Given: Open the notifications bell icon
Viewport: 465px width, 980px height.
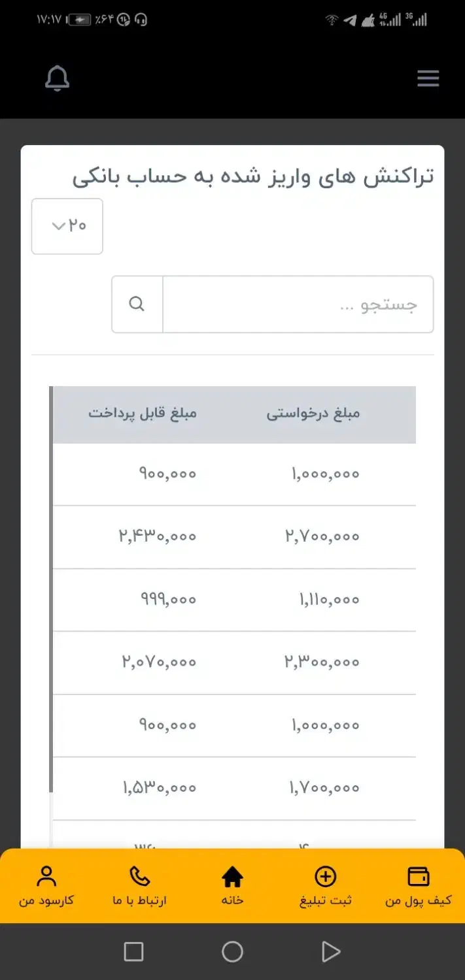Looking at the screenshot, I should pyautogui.click(x=57, y=78).
